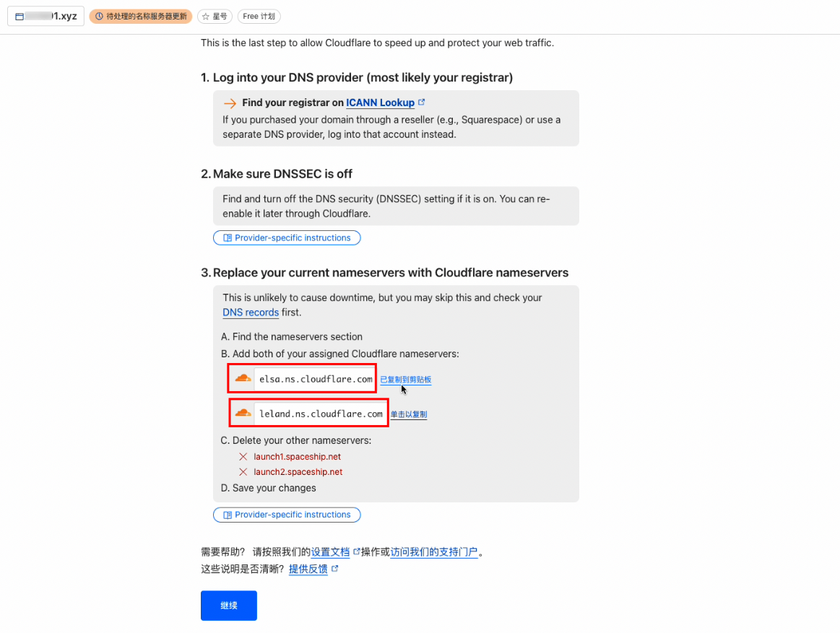Star this domain with the 星号 button

215,16
